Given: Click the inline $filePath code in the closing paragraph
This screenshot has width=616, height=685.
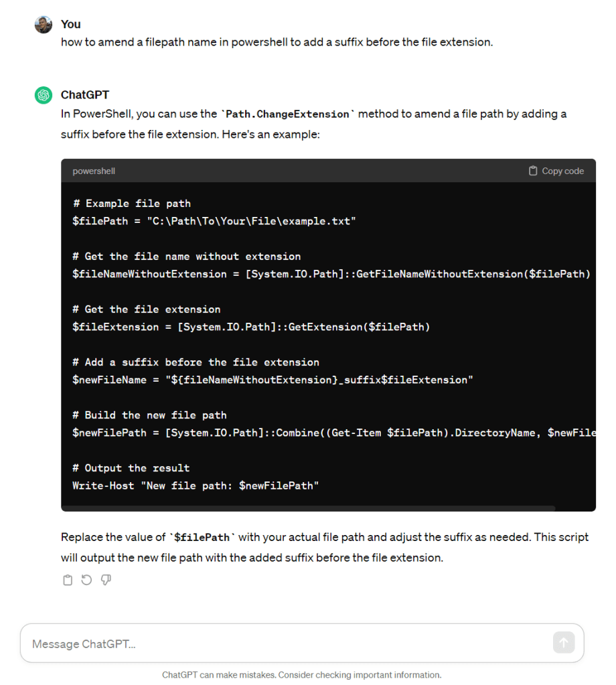Looking at the screenshot, I should (x=204, y=538).
